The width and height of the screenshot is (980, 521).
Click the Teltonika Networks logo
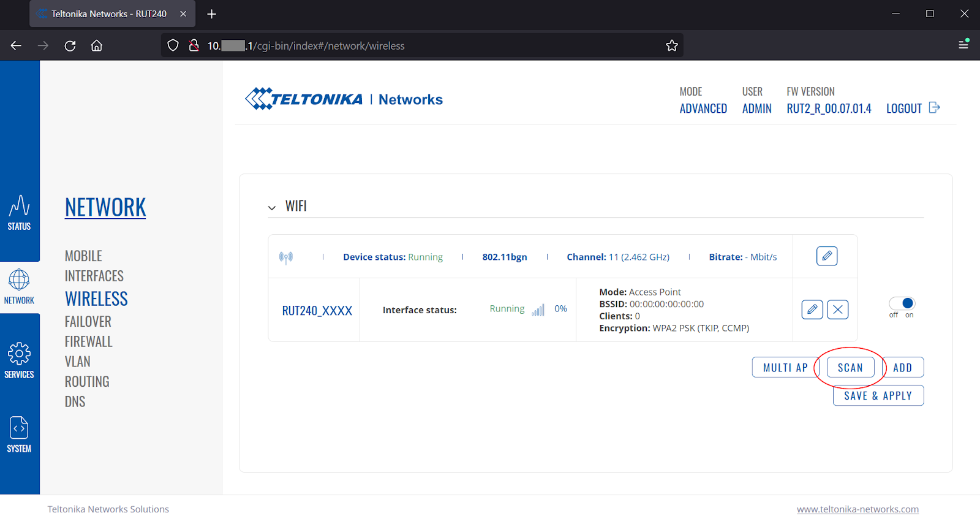tap(344, 99)
